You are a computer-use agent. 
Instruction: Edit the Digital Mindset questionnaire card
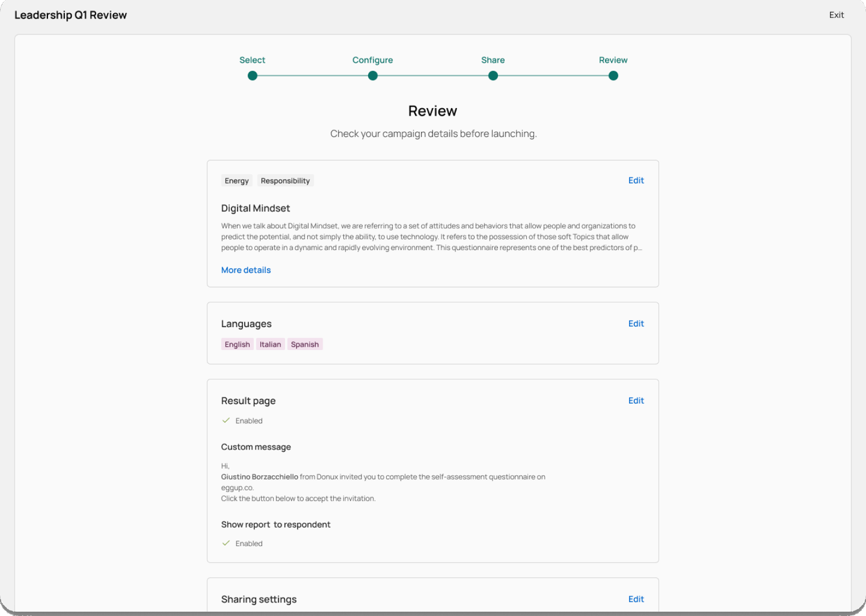pos(636,180)
